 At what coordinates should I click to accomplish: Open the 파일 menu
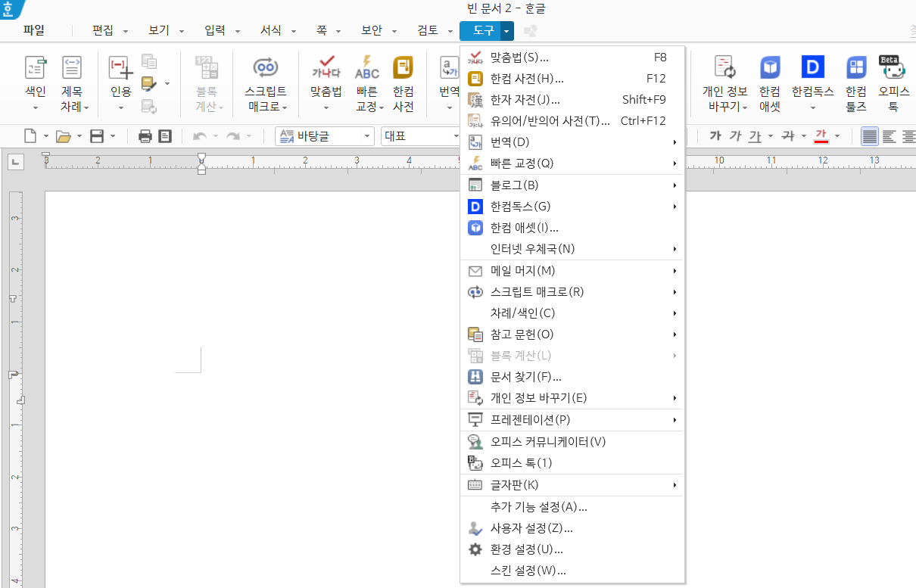[34, 30]
